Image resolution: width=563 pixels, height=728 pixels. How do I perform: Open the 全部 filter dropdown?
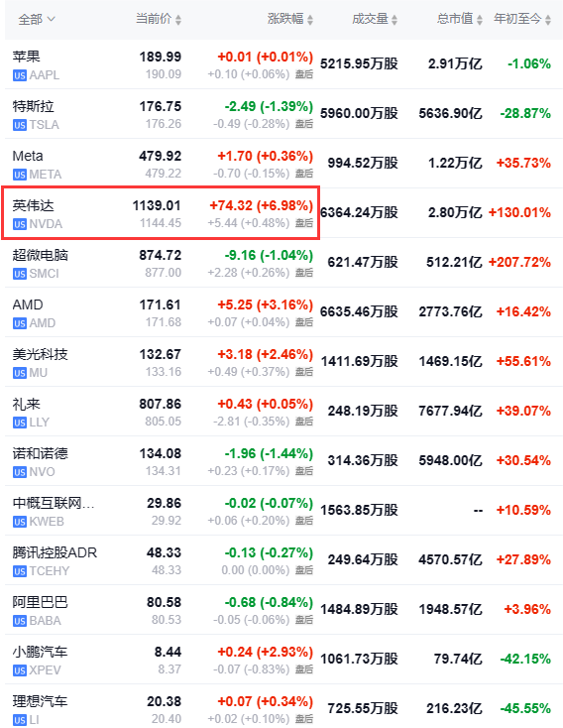37,20
